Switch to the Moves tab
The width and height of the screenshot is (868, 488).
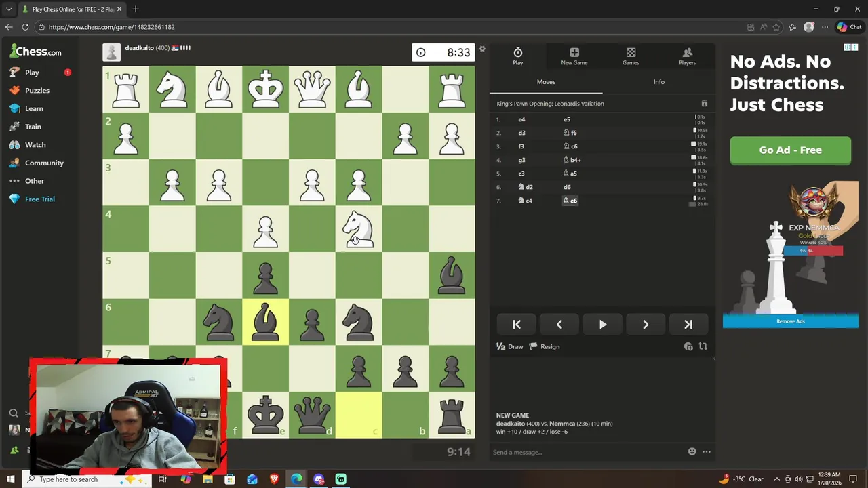coord(546,81)
